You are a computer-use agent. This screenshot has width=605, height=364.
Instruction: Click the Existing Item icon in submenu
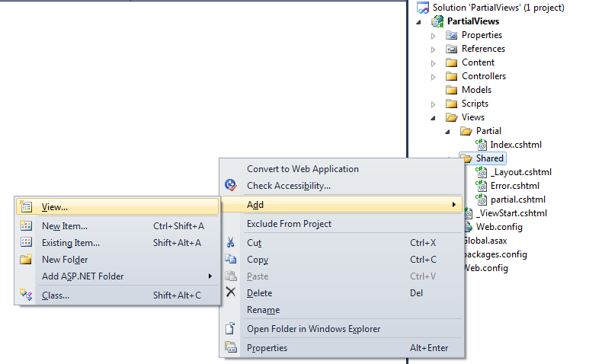26,242
